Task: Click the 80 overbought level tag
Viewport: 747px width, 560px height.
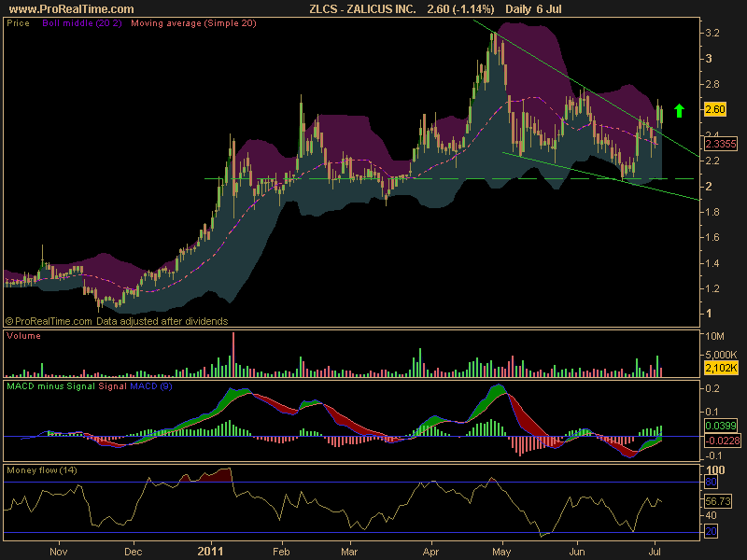Action: [x=711, y=482]
